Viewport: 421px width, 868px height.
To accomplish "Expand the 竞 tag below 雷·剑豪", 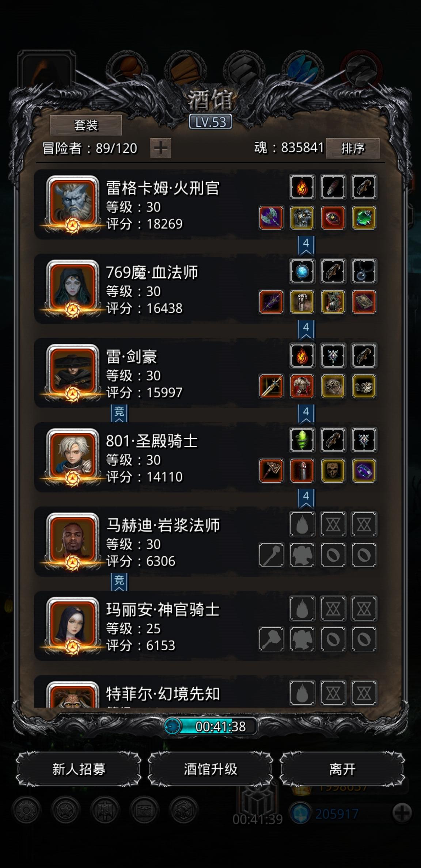I will click(119, 414).
